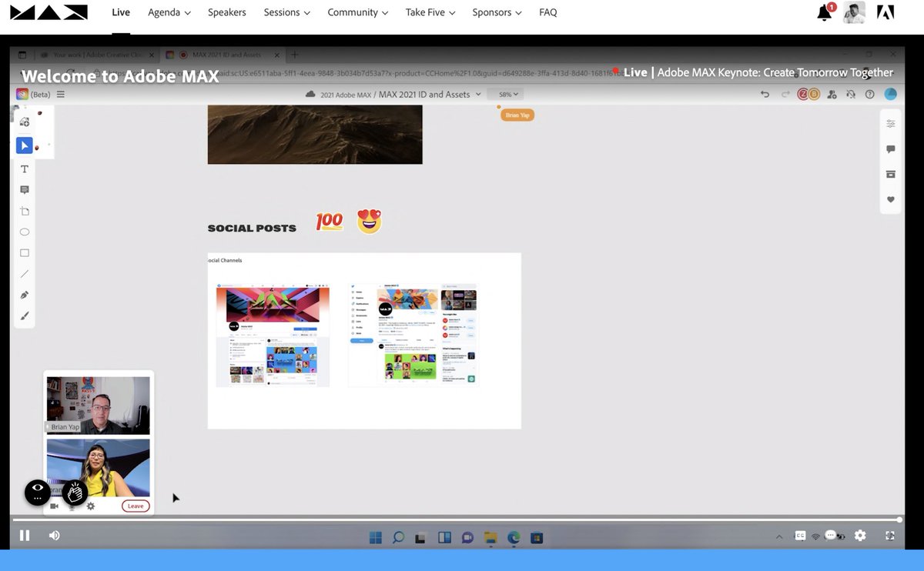The height and width of the screenshot is (571, 924).
Task: Select the Line tool
Action: coord(25,273)
